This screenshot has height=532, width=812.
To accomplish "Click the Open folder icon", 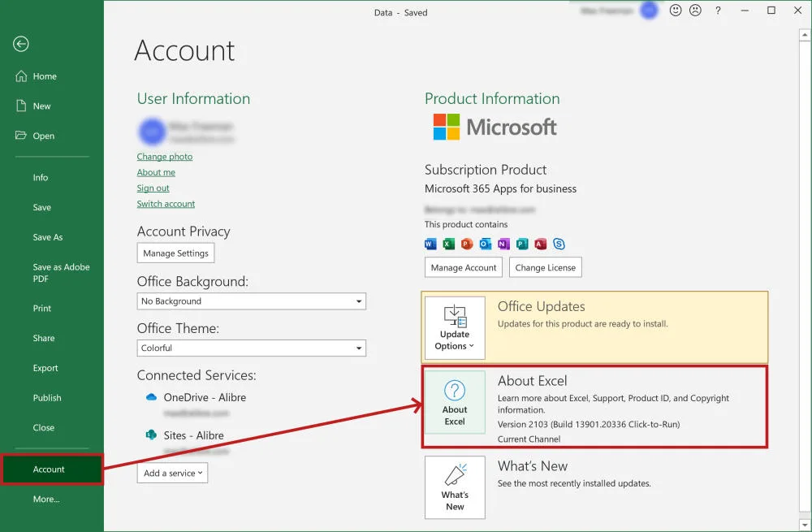I will pyautogui.click(x=21, y=135).
